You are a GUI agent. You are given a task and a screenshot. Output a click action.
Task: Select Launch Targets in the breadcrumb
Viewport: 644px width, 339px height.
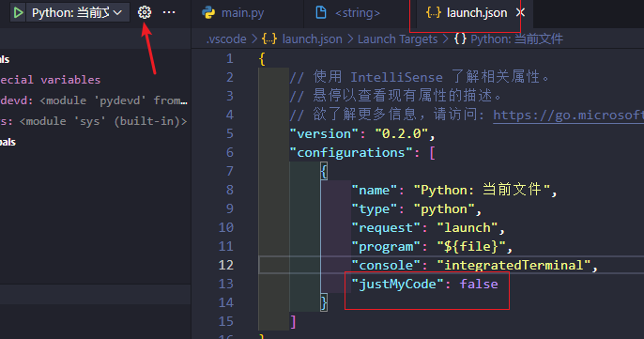point(397,39)
